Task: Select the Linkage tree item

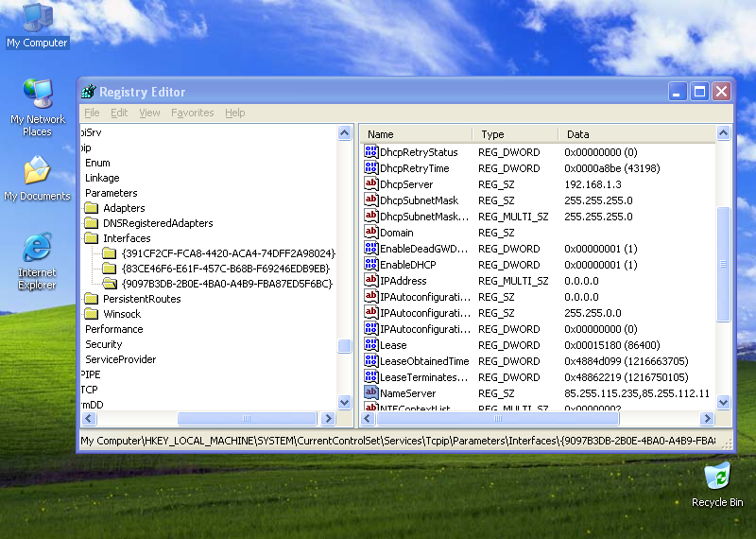Action: pos(102,178)
